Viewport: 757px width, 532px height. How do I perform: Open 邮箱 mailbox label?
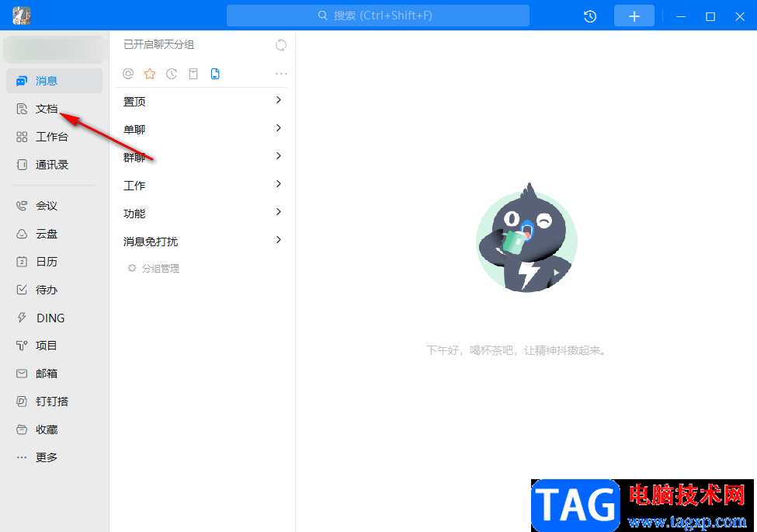coord(47,374)
